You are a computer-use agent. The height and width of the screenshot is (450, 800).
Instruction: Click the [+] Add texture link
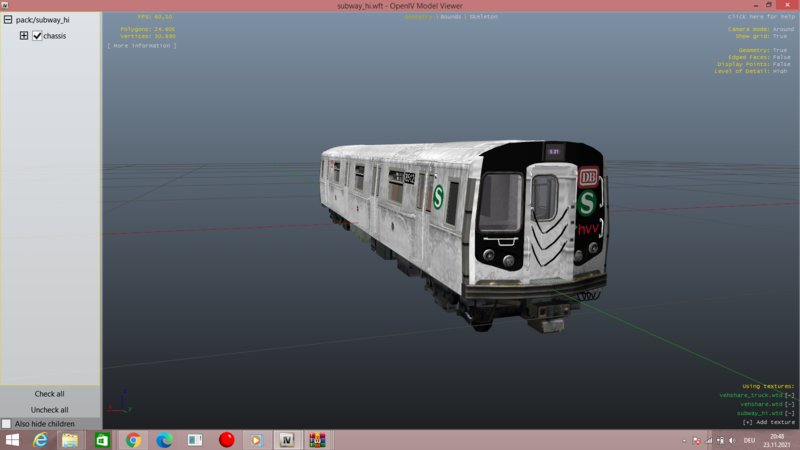click(769, 422)
